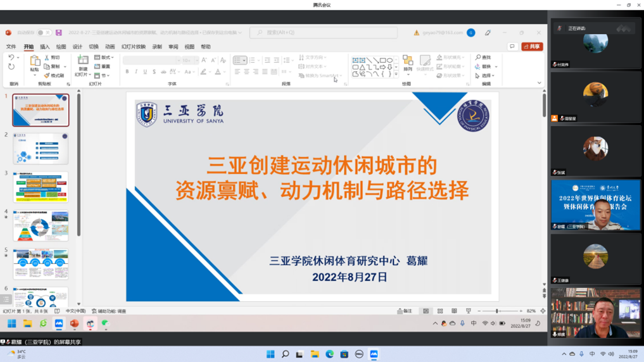This screenshot has height=362, width=644.
Task: Toggle Align Right paragraph
Action: click(255, 72)
